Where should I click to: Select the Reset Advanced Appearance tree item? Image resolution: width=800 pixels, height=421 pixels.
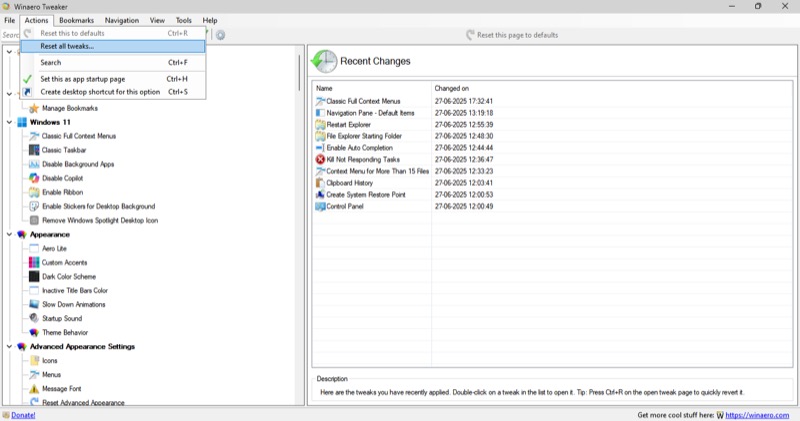[x=83, y=402]
